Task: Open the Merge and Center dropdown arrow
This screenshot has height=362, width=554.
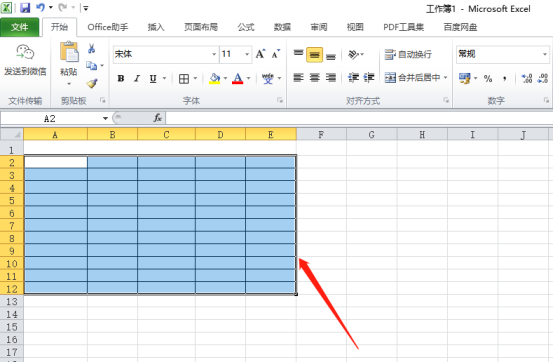Action: (446, 77)
